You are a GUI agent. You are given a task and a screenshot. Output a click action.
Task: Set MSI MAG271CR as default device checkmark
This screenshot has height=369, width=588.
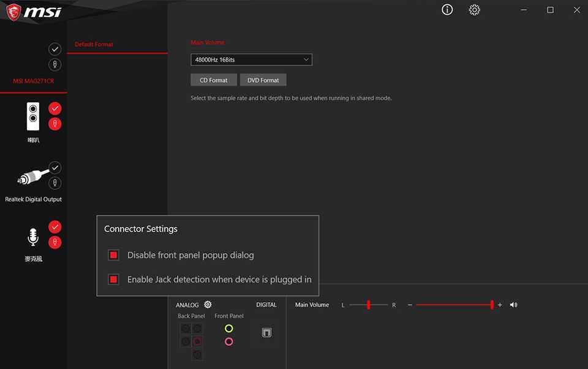click(55, 49)
